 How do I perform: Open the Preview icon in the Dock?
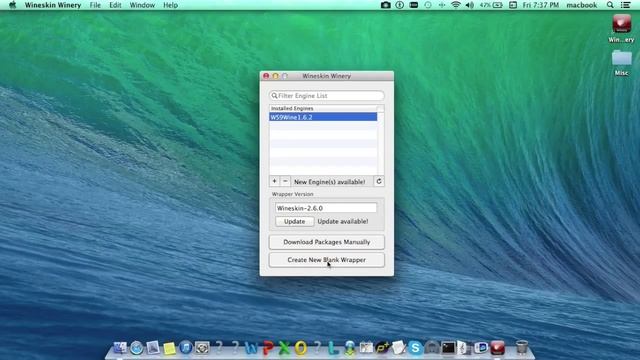153,348
